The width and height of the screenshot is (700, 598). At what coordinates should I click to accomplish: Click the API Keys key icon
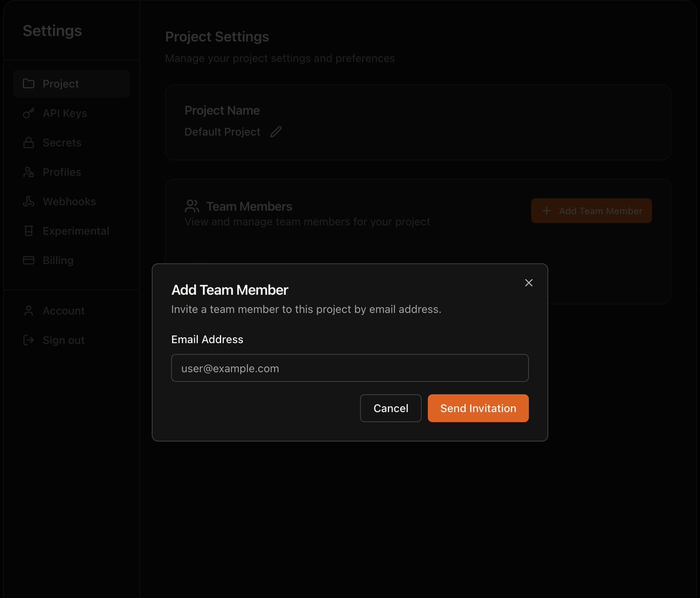pos(29,113)
